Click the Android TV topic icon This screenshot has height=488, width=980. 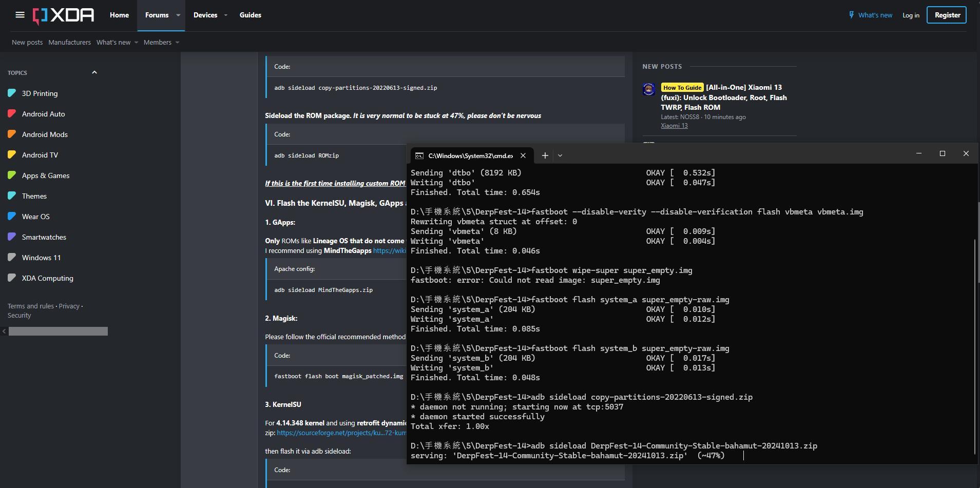tap(12, 155)
